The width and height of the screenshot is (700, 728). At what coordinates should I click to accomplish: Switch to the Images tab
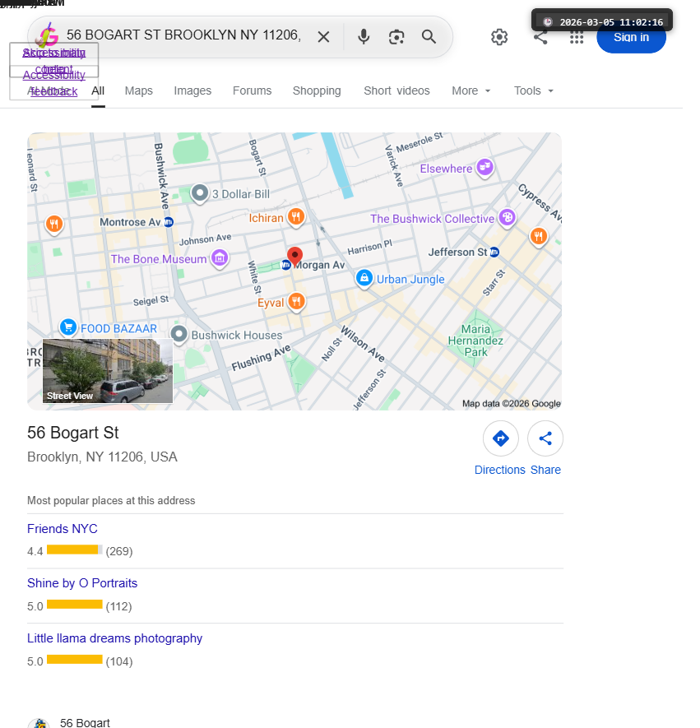[x=192, y=91]
